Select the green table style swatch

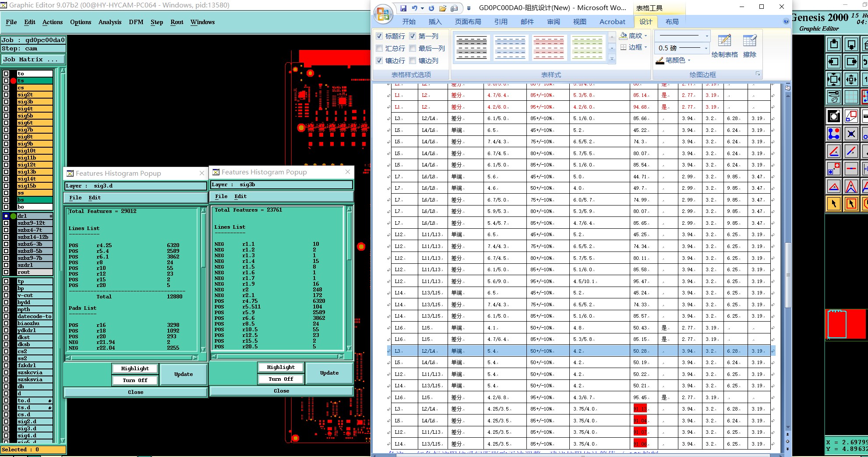point(587,47)
